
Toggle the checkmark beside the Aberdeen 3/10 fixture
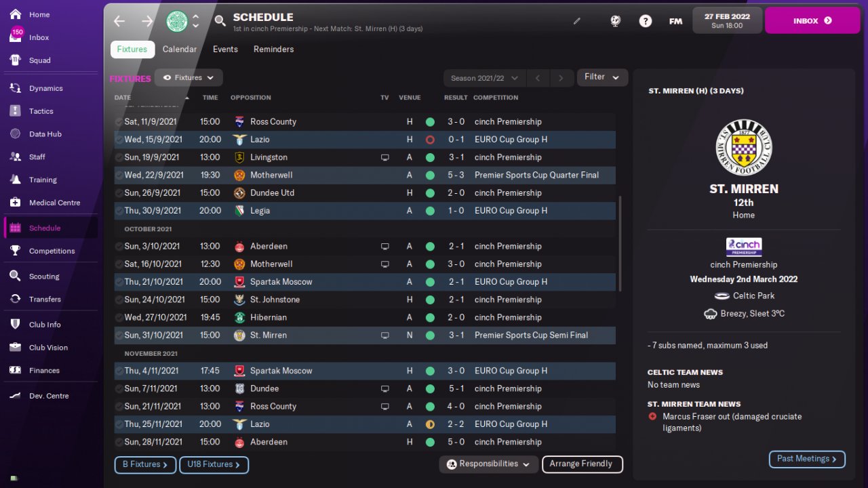click(119, 247)
